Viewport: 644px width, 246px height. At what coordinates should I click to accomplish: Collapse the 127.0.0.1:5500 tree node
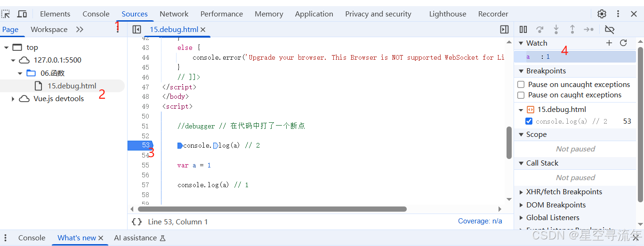13,60
